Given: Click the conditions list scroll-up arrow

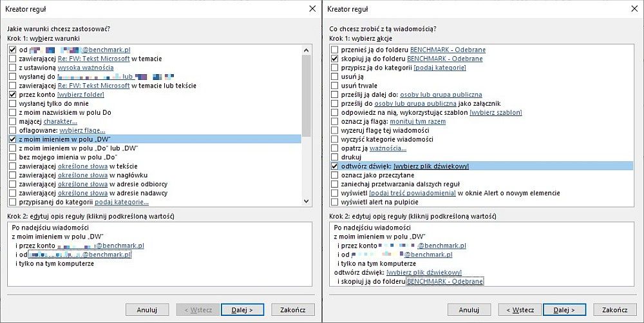Looking at the screenshot, I should (x=306, y=50).
